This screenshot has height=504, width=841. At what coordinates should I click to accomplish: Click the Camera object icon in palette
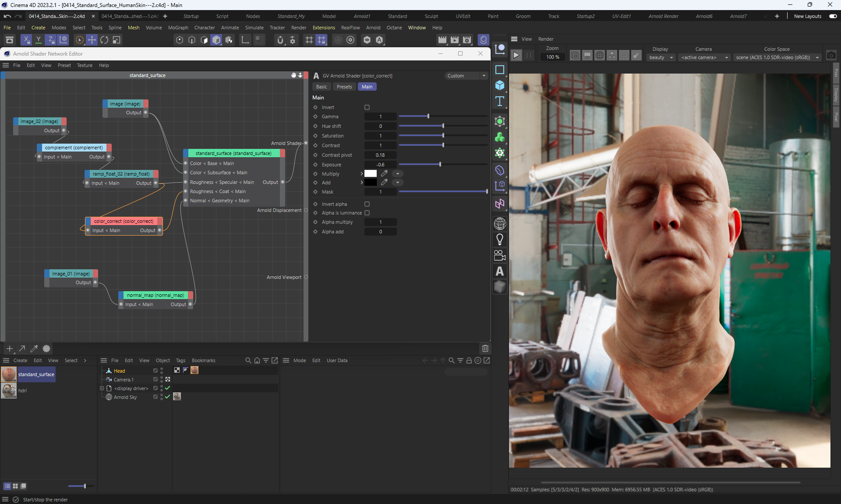499,255
